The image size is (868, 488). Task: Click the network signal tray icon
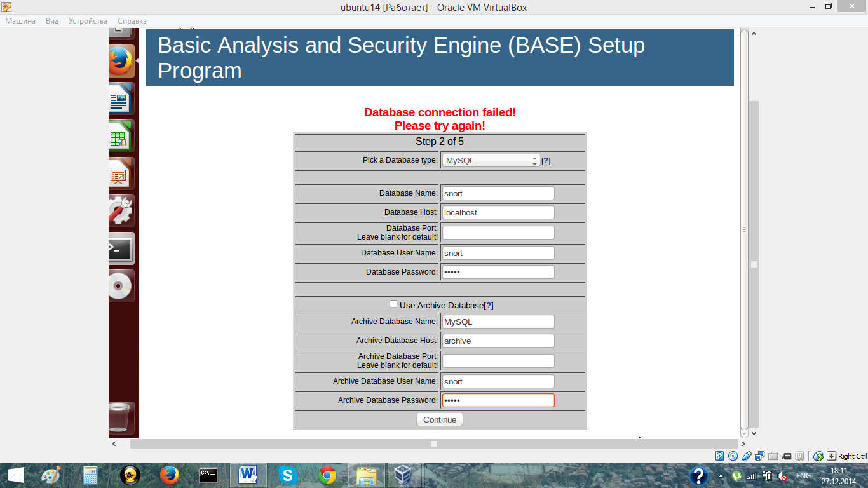point(752,476)
